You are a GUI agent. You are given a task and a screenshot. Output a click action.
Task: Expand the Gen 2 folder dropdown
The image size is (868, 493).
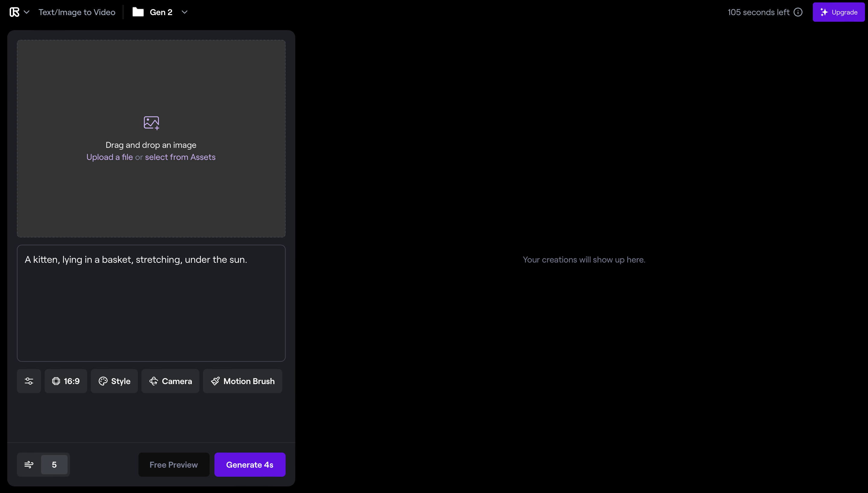coord(185,12)
